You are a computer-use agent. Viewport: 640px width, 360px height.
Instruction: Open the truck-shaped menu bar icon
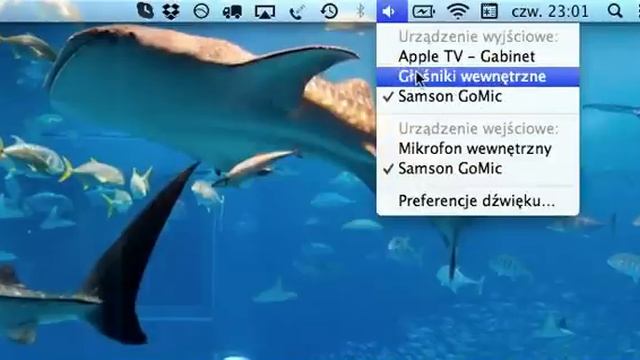click(x=232, y=11)
